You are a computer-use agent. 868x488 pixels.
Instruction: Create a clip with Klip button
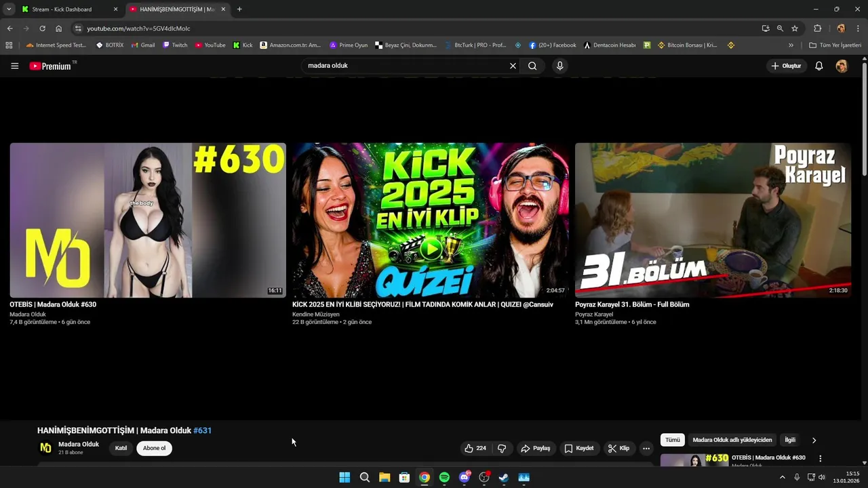pos(618,448)
